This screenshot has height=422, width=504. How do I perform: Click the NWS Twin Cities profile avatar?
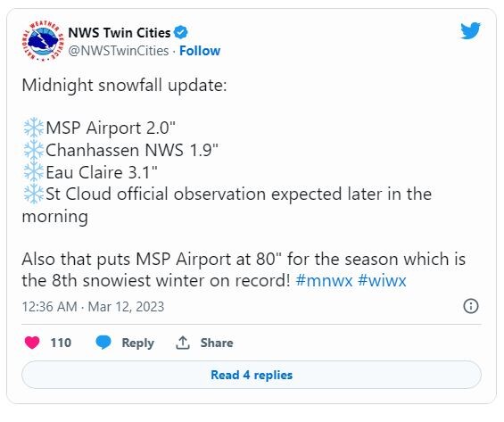coord(43,41)
